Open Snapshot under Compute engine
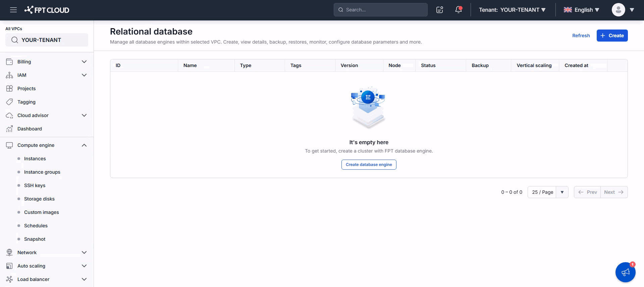This screenshot has width=644, height=287. 35,239
